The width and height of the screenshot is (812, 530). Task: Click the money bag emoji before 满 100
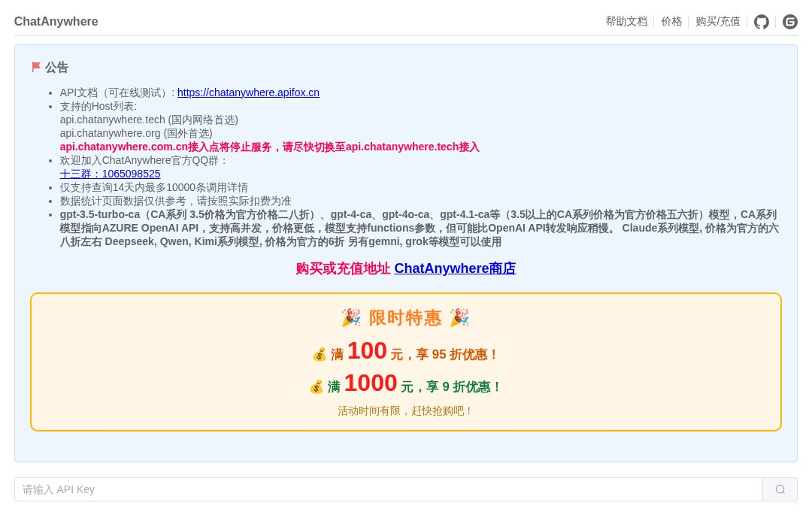pos(320,353)
